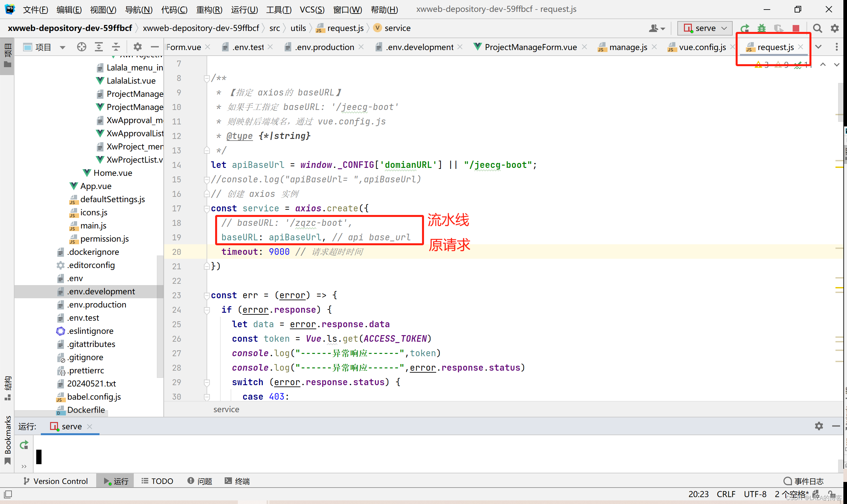Toggle the 运行 tool window button

pos(115,481)
